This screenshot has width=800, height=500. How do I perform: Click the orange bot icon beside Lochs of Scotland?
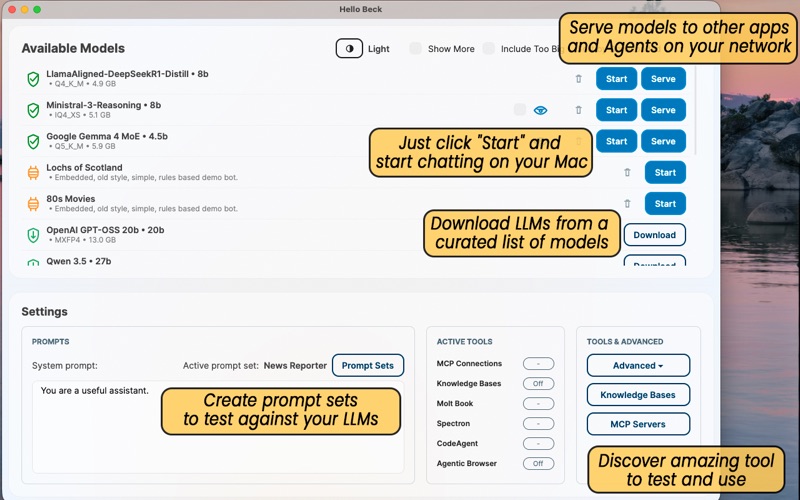[x=33, y=173]
